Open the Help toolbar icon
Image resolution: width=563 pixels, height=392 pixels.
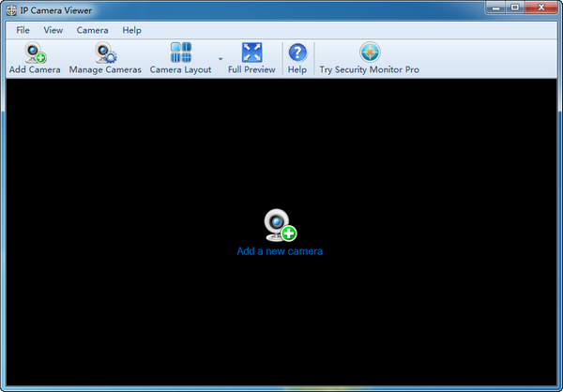[297, 53]
